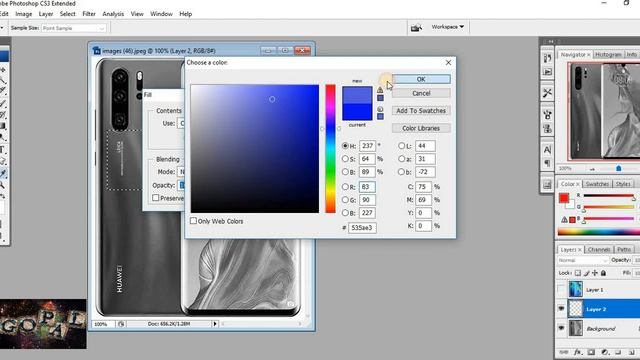Click the new group folder icon
Screen dimensions: 640x360
pos(618,352)
